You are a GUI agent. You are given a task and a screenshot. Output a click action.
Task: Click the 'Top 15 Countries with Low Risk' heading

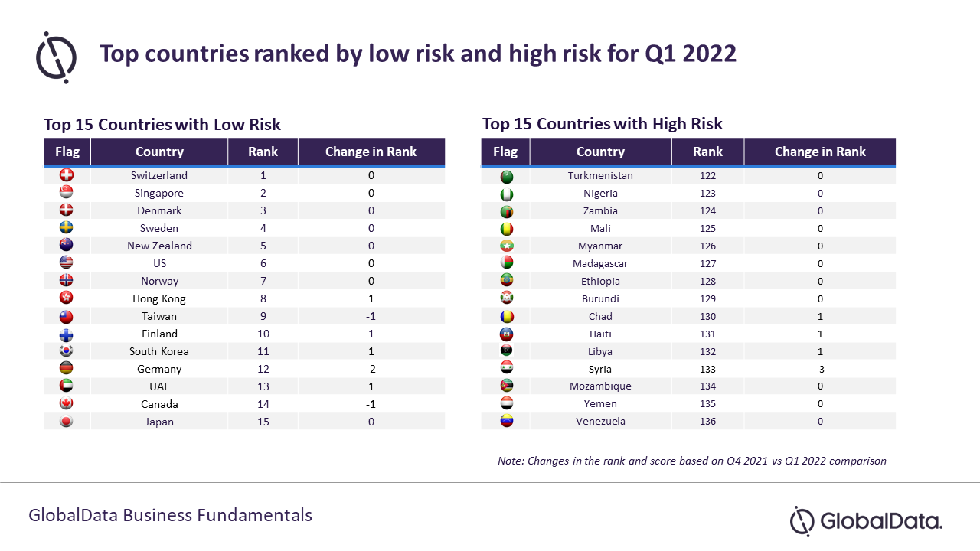(x=162, y=125)
